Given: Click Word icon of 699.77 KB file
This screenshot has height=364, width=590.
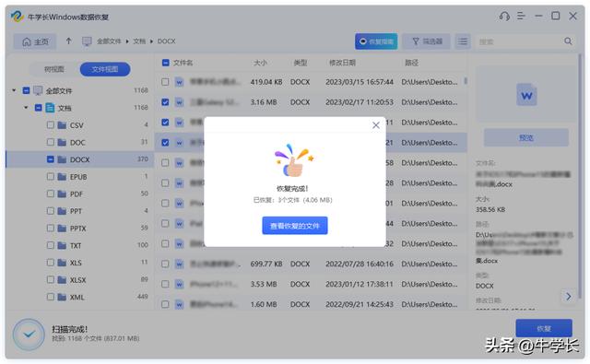Looking at the screenshot, I should [180, 264].
